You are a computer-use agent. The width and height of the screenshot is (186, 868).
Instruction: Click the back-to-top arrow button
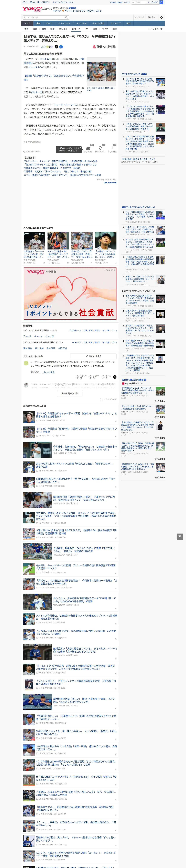pyautogui.click(x=180, y=536)
